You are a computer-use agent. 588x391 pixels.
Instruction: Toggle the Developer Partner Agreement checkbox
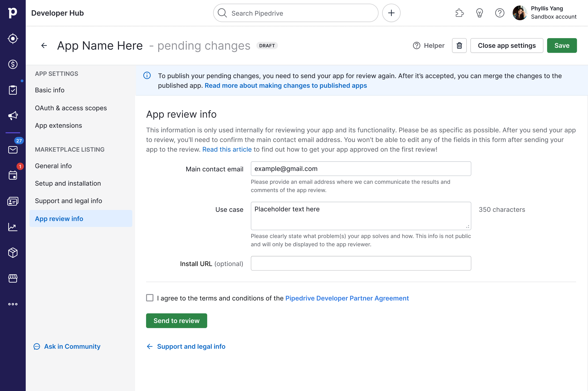(x=150, y=298)
